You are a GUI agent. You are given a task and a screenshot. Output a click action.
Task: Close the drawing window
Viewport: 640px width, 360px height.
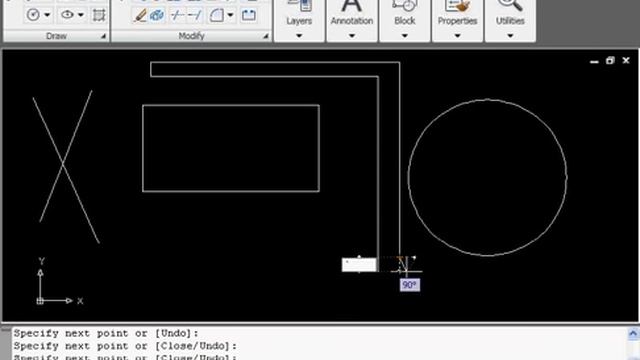click(x=626, y=60)
